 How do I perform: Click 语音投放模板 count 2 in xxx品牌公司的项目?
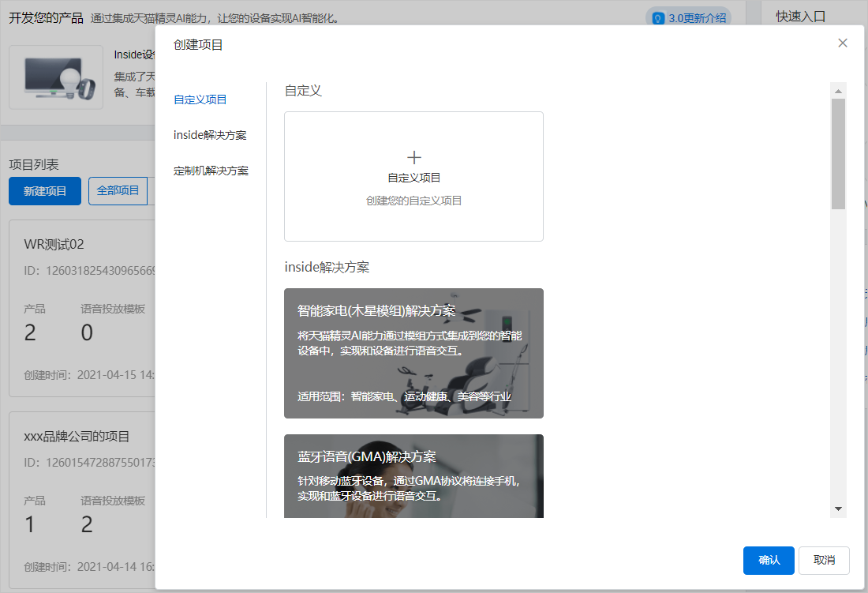87,524
